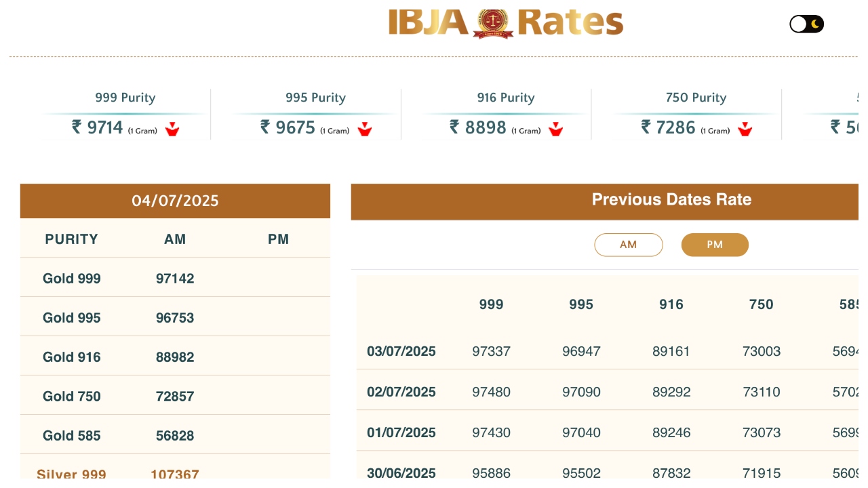Click the Gold 916 AM rate 88982
868x488 pixels.
[x=175, y=357]
